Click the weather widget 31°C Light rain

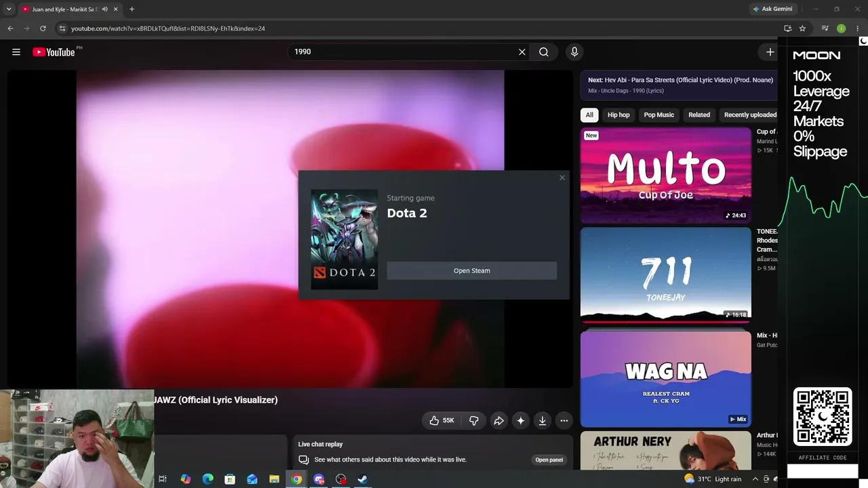pos(713,479)
